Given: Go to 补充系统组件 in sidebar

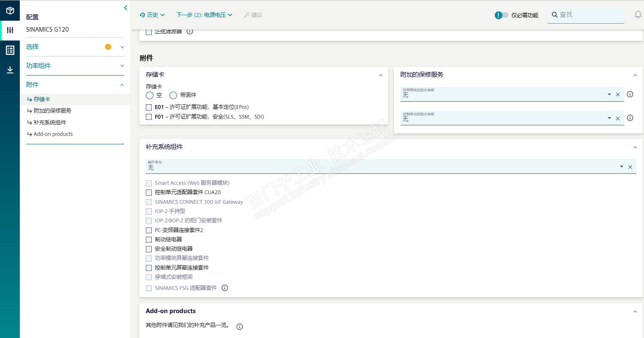Looking at the screenshot, I should pyautogui.click(x=50, y=122).
